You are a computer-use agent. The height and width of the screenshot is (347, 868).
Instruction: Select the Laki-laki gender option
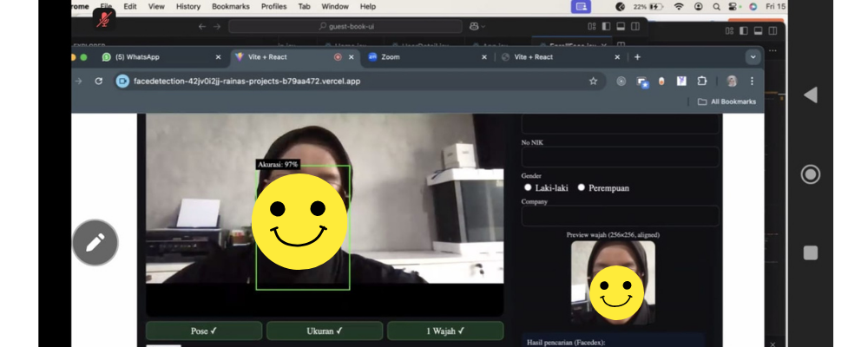527,187
